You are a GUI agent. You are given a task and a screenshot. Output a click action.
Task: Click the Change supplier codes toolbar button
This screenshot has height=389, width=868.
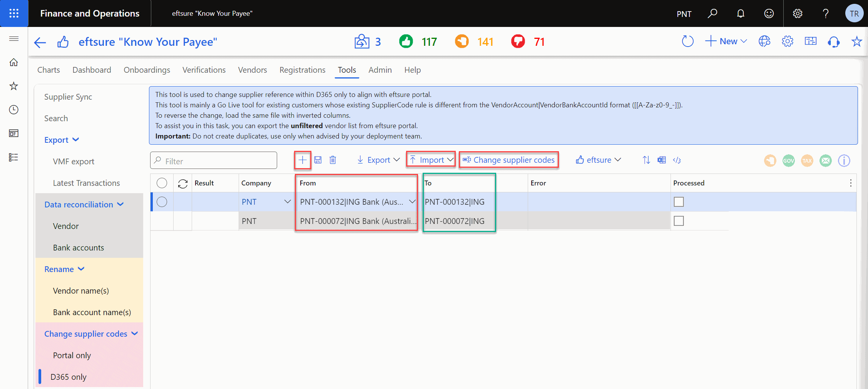[508, 160]
